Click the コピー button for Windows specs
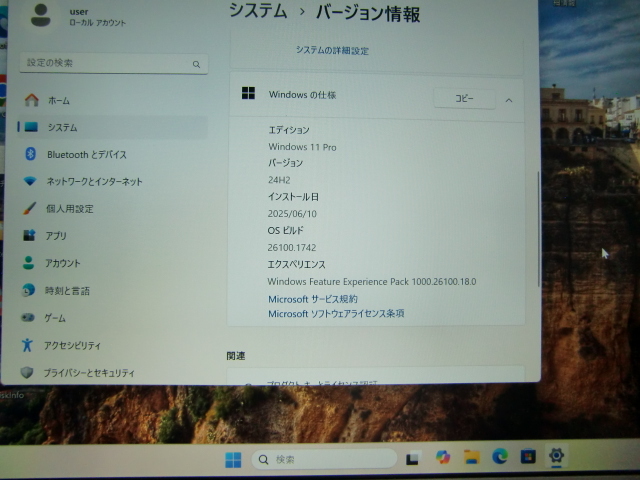 464,99
